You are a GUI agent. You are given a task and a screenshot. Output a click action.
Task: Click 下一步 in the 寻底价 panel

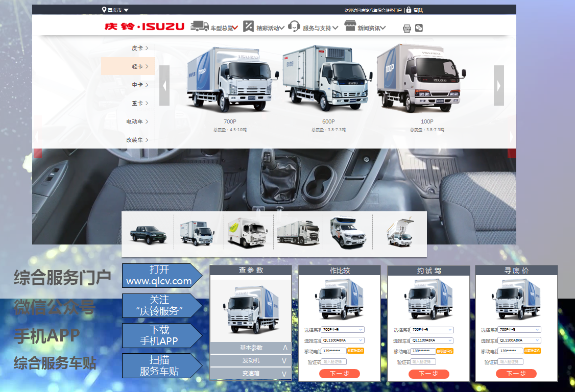[x=516, y=374]
